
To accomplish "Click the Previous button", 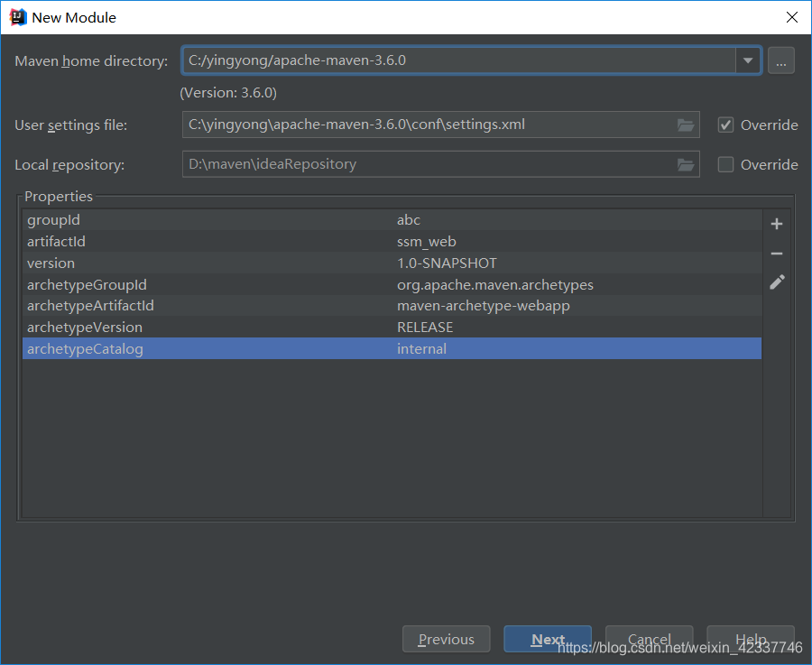I will pyautogui.click(x=446, y=639).
